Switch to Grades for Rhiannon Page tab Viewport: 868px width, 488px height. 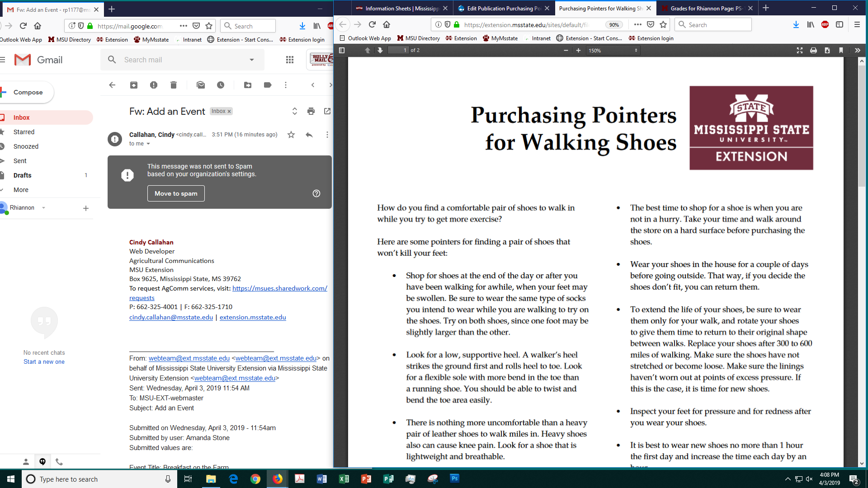707,8
